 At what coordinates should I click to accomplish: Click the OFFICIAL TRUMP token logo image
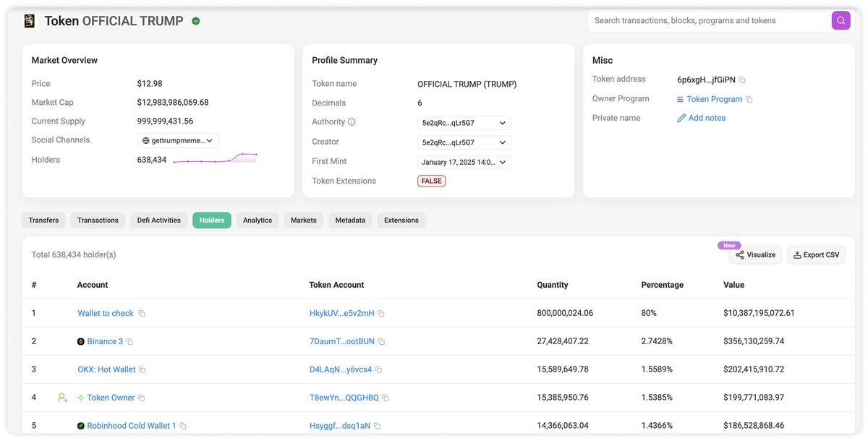tap(29, 21)
